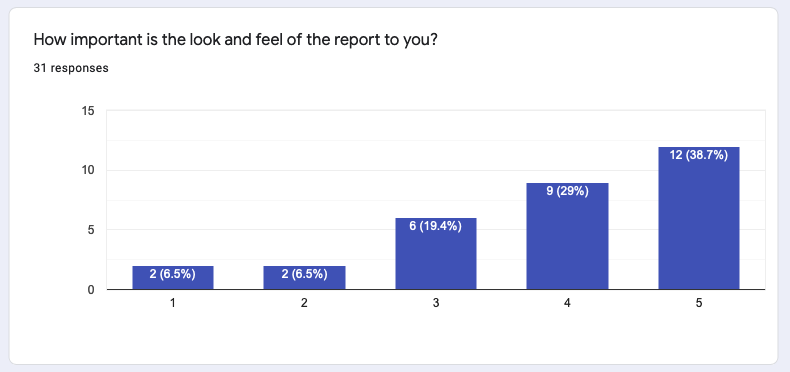The image size is (790, 372).
Task: Click the 31 responses text
Action: coord(71,68)
